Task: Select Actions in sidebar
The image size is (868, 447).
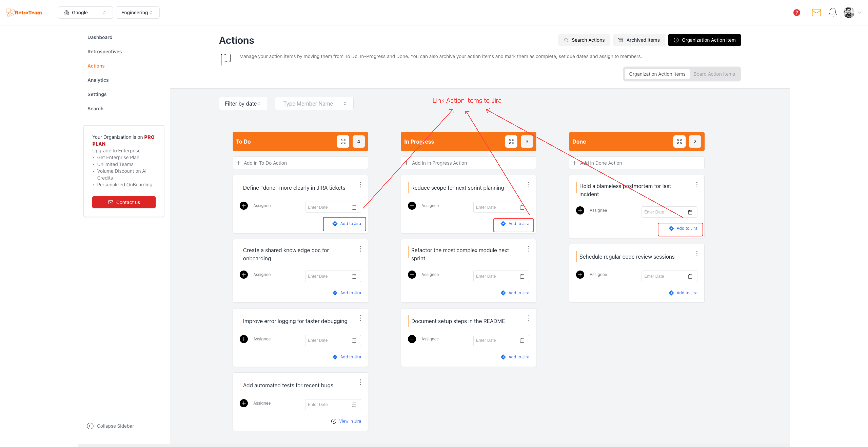Action: 96,66
